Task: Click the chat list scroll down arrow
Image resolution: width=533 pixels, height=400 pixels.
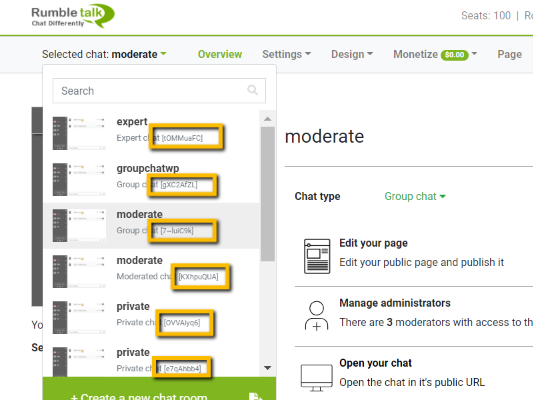Action: click(x=268, y=368)
